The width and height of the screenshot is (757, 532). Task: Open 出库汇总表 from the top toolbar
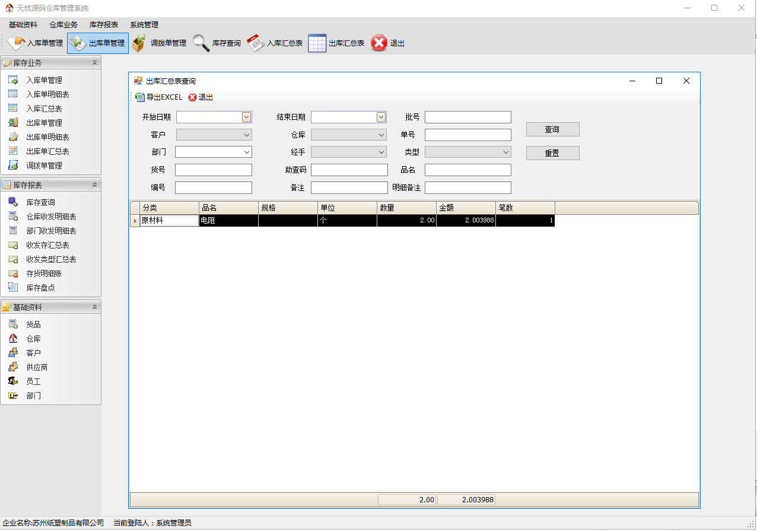[336, 43]
